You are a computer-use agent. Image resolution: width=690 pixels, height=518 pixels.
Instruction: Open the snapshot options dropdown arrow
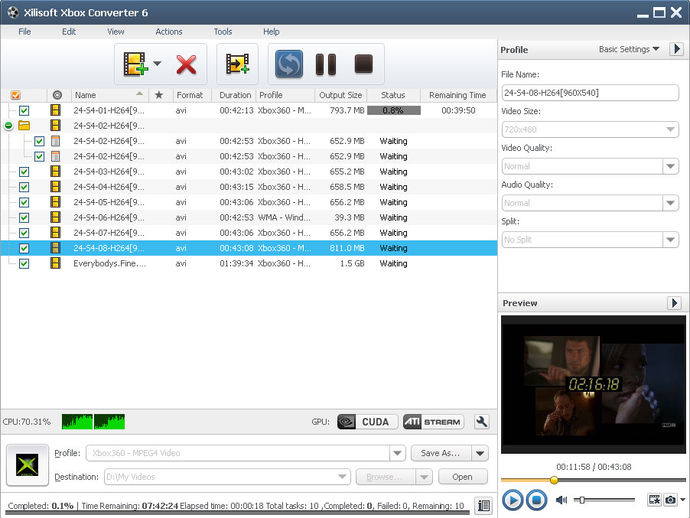(683, 500)
